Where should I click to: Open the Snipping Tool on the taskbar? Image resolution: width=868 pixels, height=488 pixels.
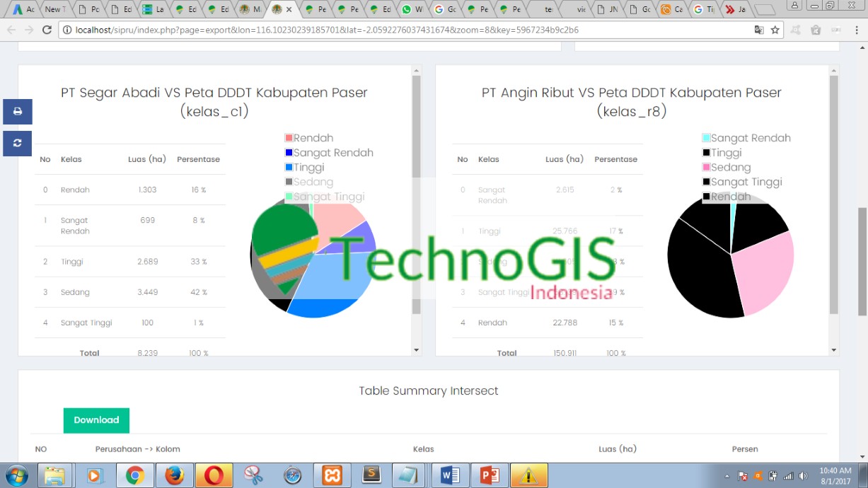pyautogui.click(x=253, y=475)
